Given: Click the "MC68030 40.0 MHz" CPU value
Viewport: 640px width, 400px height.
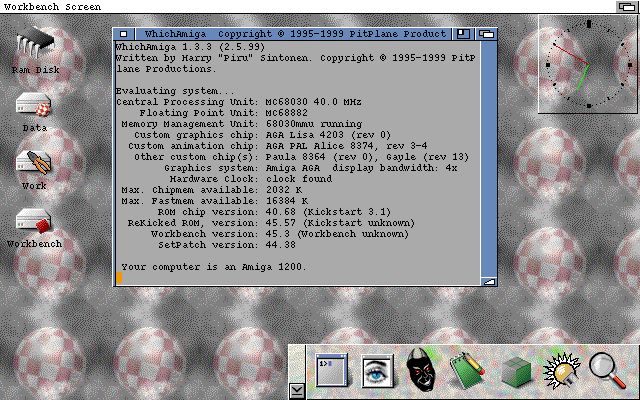Looking at the screenshot, I should tap(313, 102).
